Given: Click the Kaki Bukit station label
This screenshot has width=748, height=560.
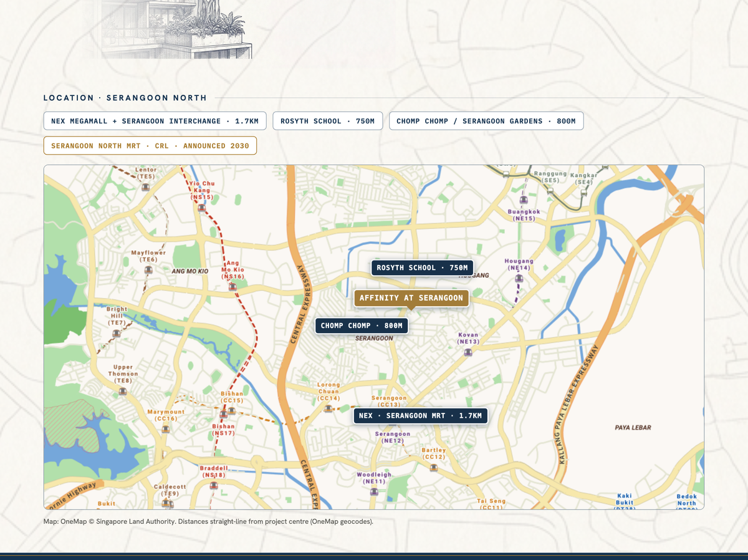Looking at the screenshot, I should pos(625,501).
